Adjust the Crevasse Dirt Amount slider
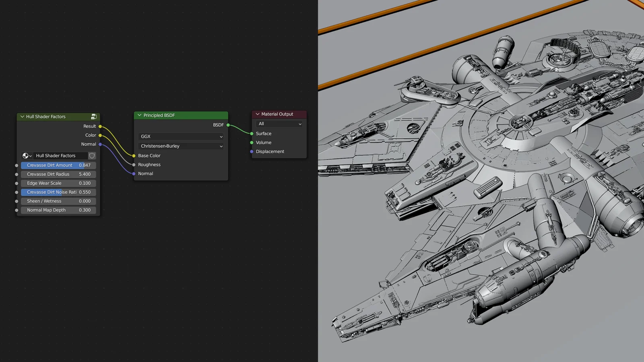Viewport: 644px width, 362px height. 58,165
